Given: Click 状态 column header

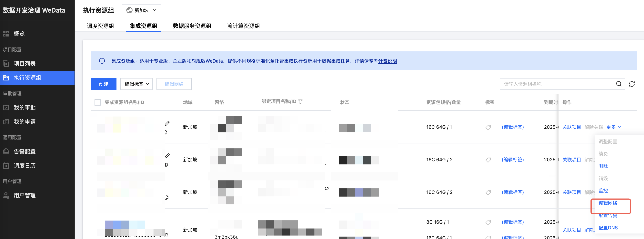Looking at the screenshot, I should tap(345, 102).
